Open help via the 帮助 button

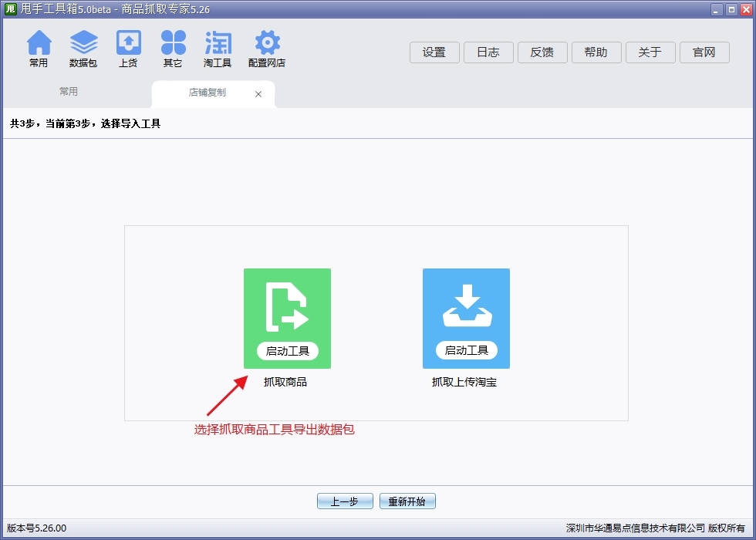click(596, 52)
